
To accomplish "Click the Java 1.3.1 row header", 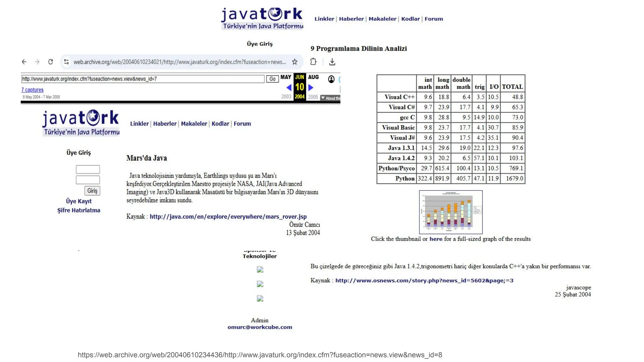I will click(x=397, y=148).
